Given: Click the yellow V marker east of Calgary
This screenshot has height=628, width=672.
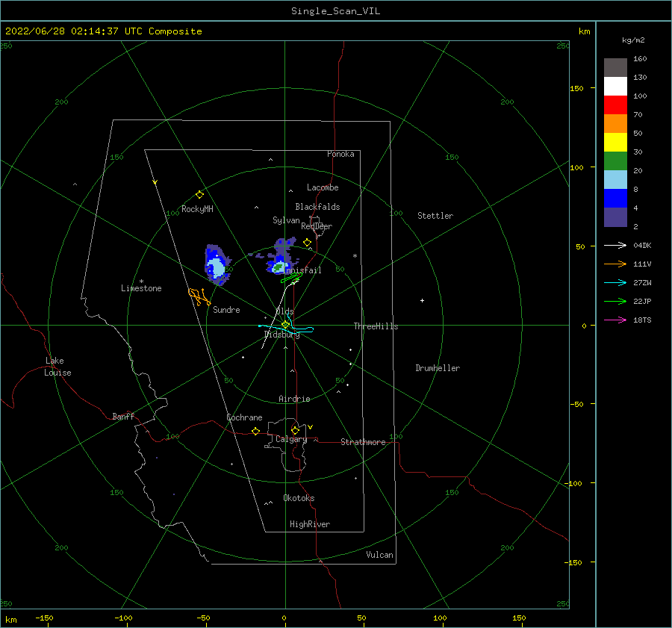Looking at the screenshot, I should 310,427.
